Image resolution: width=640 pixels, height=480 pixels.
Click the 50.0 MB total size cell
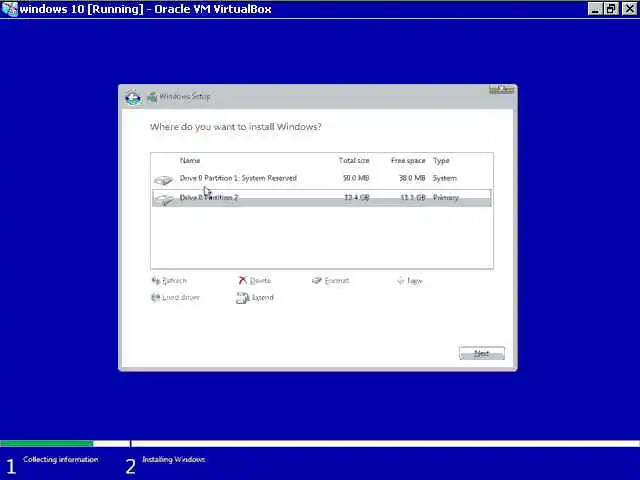pos(356,178)
